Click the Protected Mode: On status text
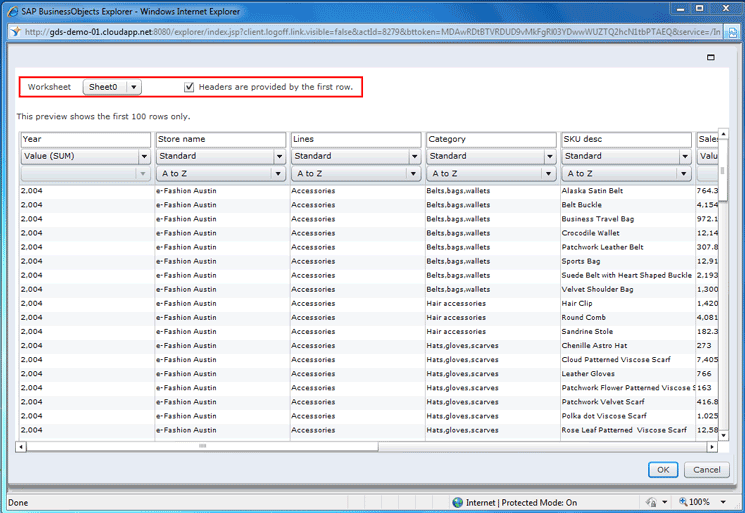Image resolution: width=745 pixels, height=513 pixels. point(539,503)
